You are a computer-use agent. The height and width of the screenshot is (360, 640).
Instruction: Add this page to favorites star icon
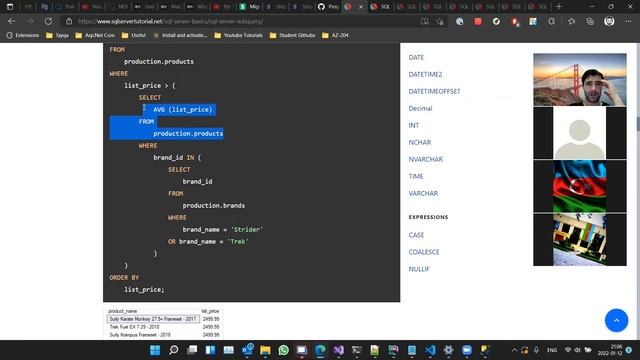(x=440, y=22)
